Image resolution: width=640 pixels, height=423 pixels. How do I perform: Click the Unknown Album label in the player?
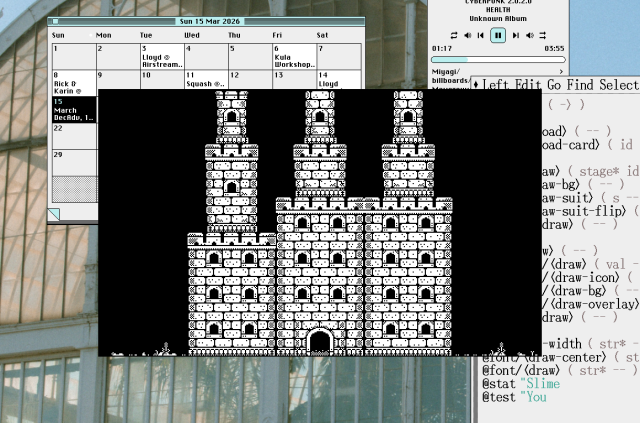498,19
